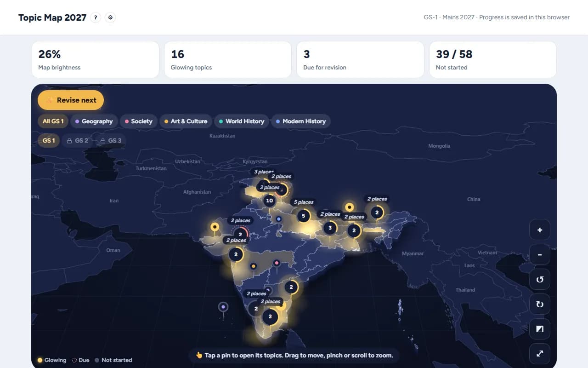
Task: Filter topics by Art & Culture
Action: 186,121
